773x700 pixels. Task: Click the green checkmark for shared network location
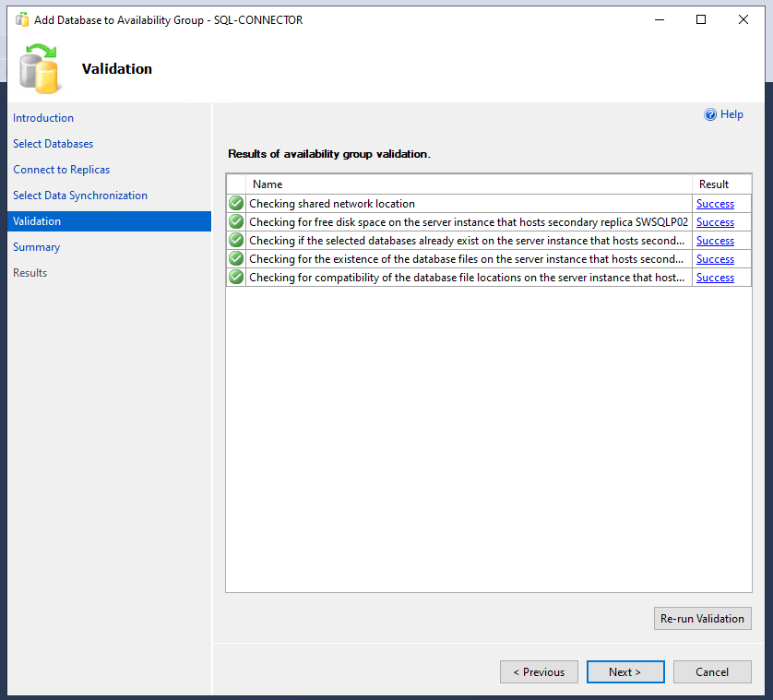(236, 203)
